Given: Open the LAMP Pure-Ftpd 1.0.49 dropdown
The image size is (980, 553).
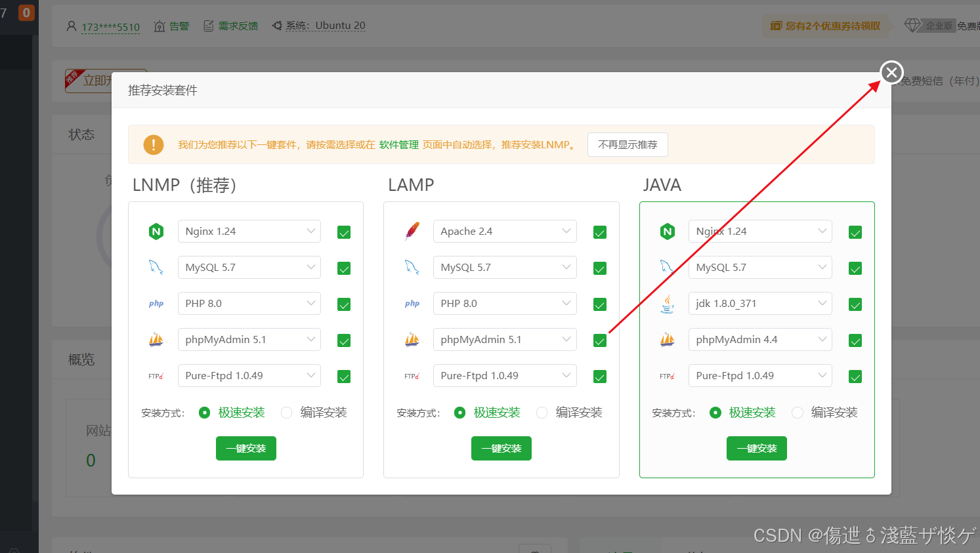Looking at the screenshot, I should (505, 376).
